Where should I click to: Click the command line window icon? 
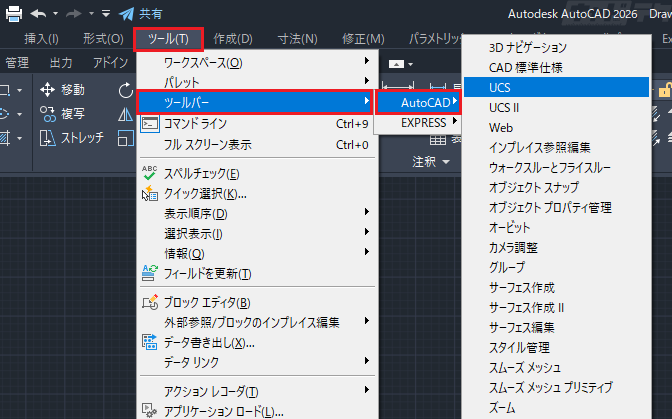[150, 124]
